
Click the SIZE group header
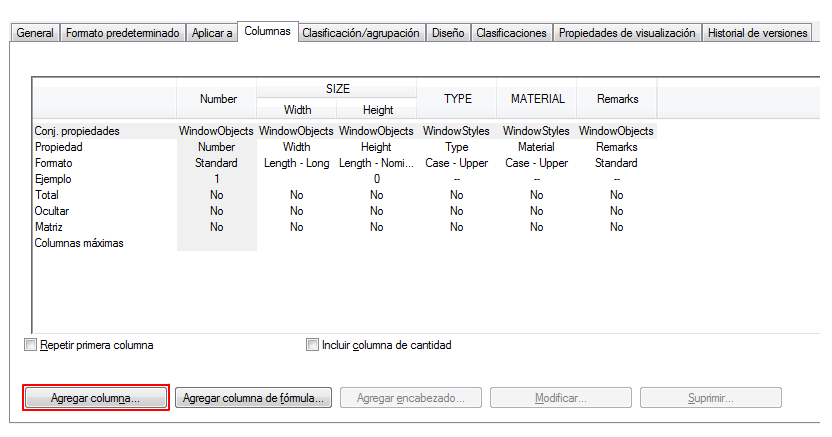pyautogui.click(x=337, y=89)
